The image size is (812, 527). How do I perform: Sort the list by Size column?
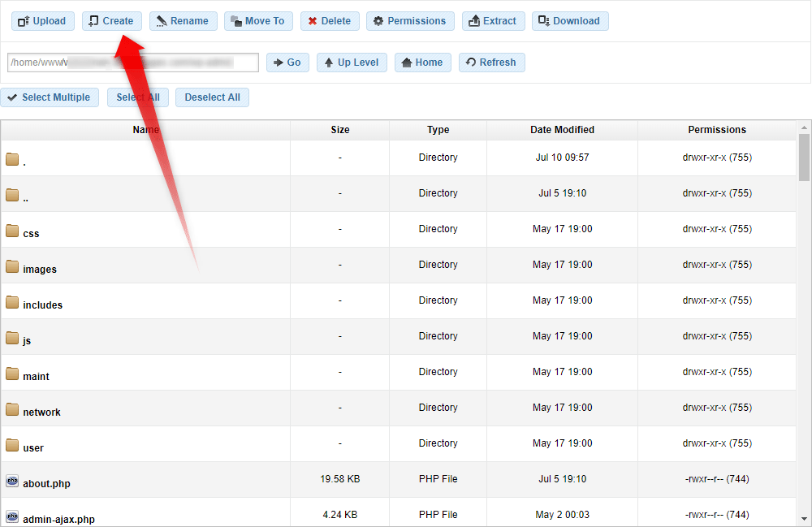point(339,130)
